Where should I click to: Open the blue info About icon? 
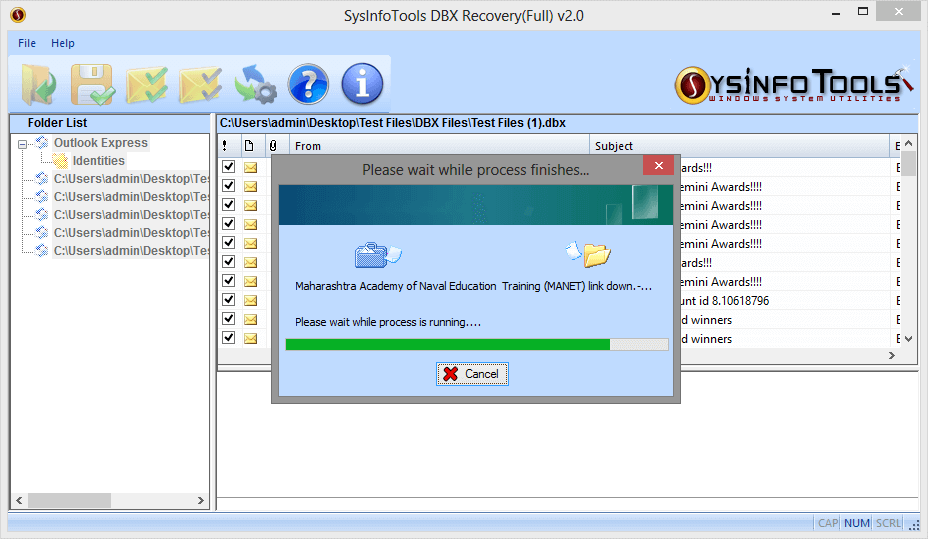362,84
